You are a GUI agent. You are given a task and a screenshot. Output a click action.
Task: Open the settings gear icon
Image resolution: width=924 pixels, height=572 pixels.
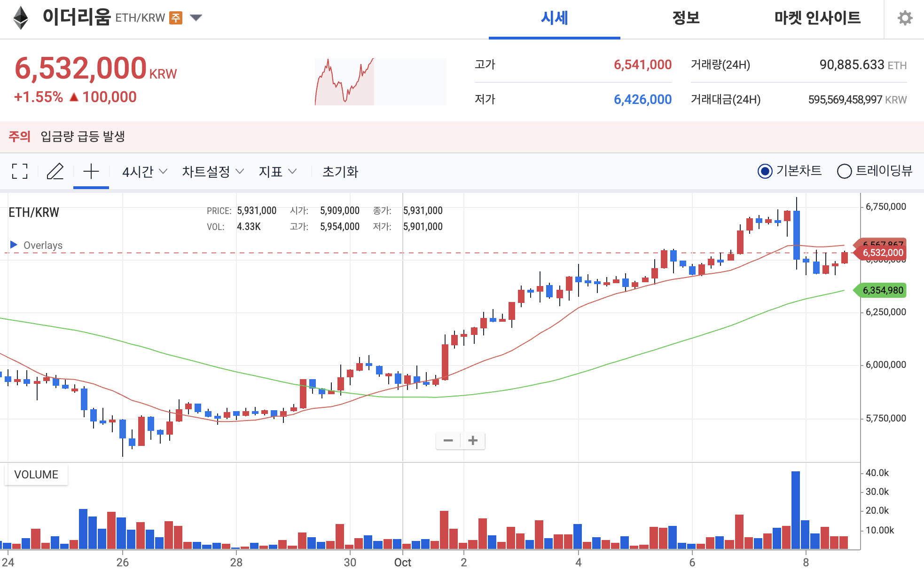(905, 19)
